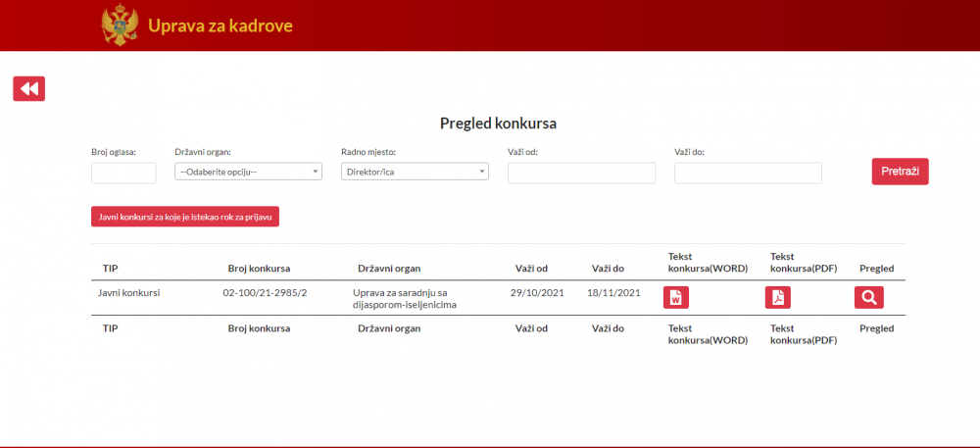This screenshot has height=448, width=980.
Task: Open the PDF version of the competition
Action: pyautogui.click(x=777, y=298)
